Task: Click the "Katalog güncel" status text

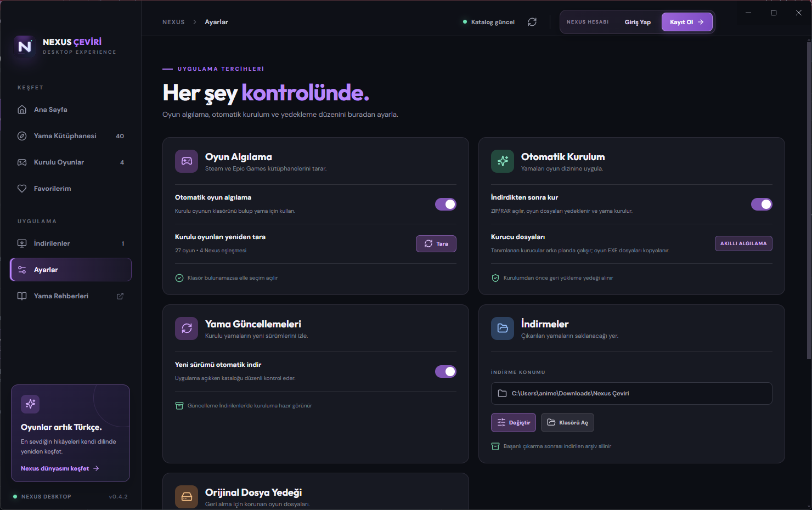Action: pyautogui.click(x=493, y=22)
